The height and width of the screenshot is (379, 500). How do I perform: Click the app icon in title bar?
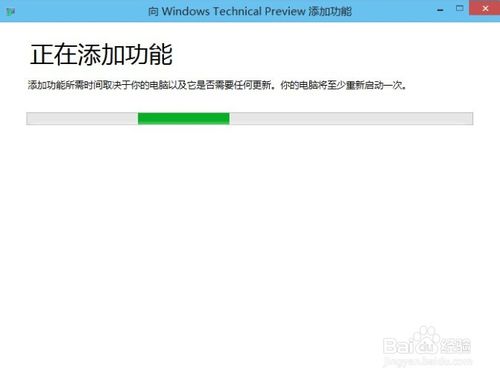pyautogui.click(x=10, y=12)
